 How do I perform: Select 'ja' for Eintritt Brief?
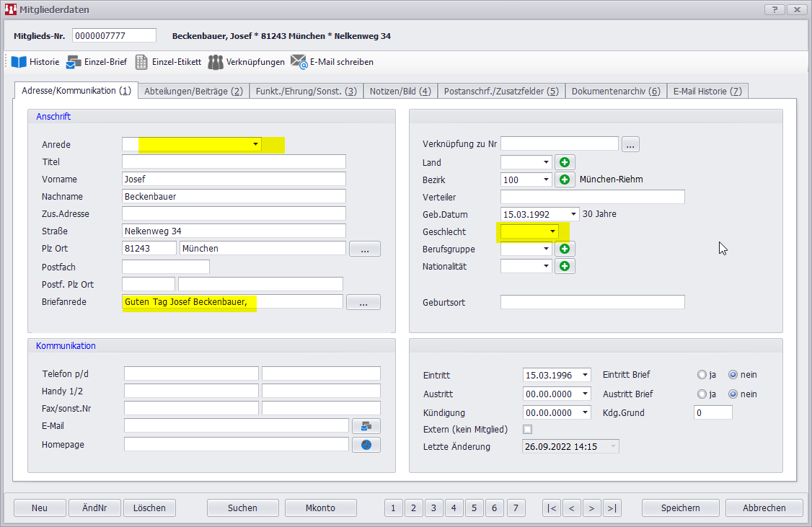[x=702, y=375]
